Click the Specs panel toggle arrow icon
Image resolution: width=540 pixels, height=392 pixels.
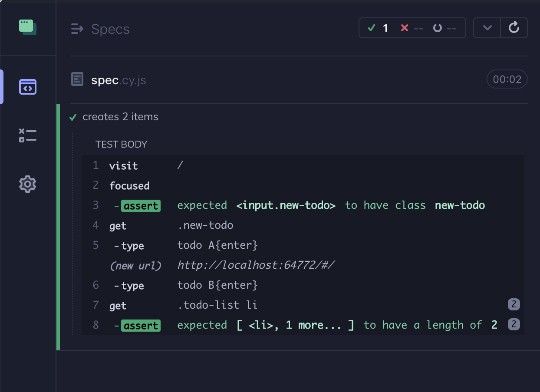click(x=77, y=29)
